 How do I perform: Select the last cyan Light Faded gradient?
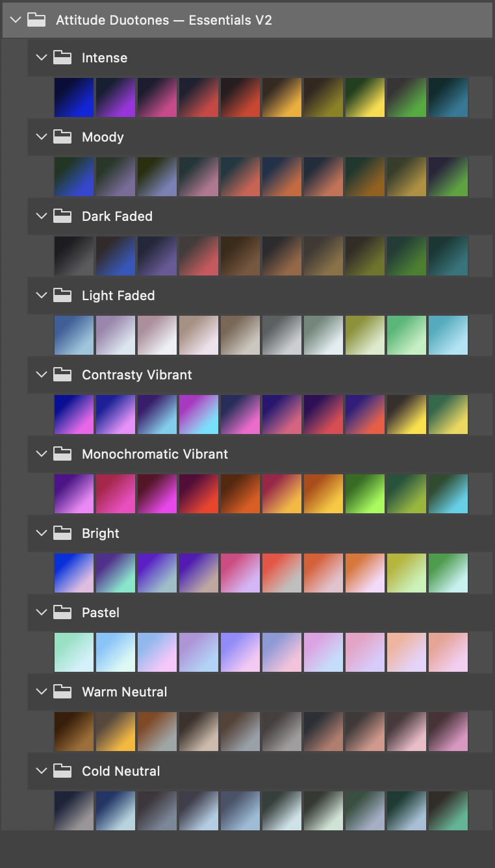click(448, 335)
